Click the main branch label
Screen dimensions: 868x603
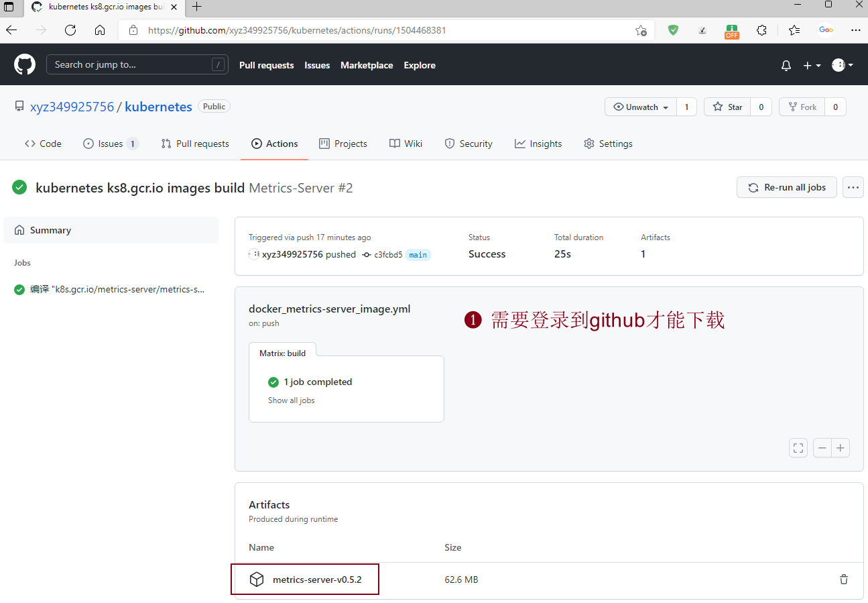click(418, 255)
